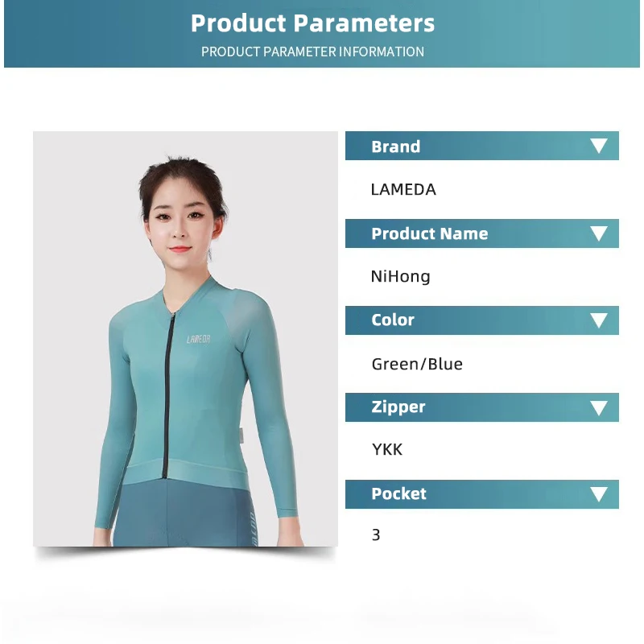The image size is (644, 644).
Task: Click the triangle arrow on Brand header
Action: coord(598,146)
